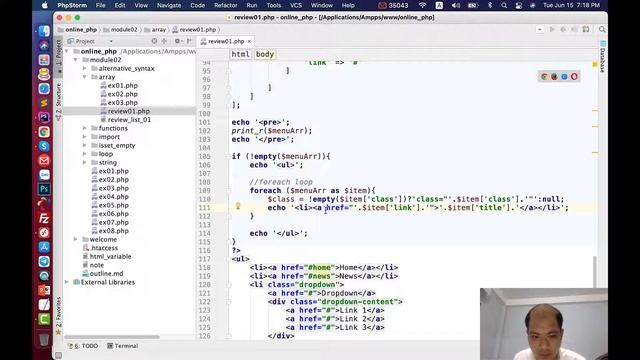Image resolution: width=640 pixels, height=360 pixels.
Task: Open the Navigate menu
Action: pos(169,5)
